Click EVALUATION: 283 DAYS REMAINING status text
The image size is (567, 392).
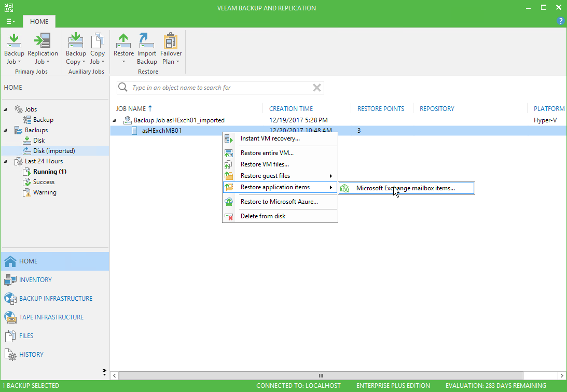click(x=496, y=385)
